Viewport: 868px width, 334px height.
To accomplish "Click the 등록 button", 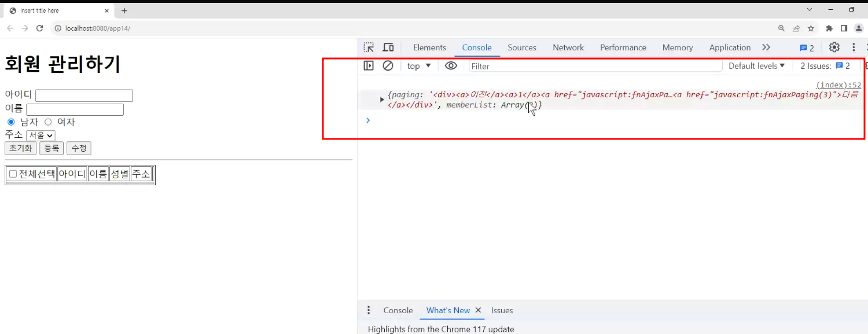I will pyautogui.click(x=52, y=148).
